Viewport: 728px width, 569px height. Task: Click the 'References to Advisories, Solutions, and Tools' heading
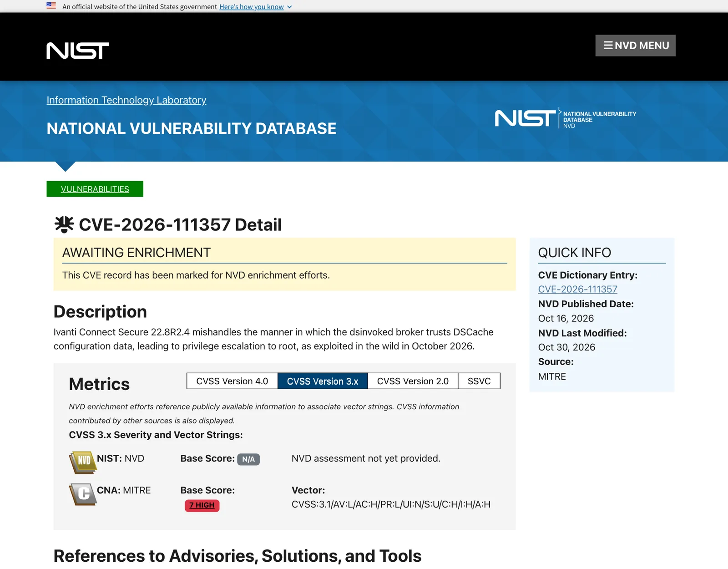tap(238, 556)
